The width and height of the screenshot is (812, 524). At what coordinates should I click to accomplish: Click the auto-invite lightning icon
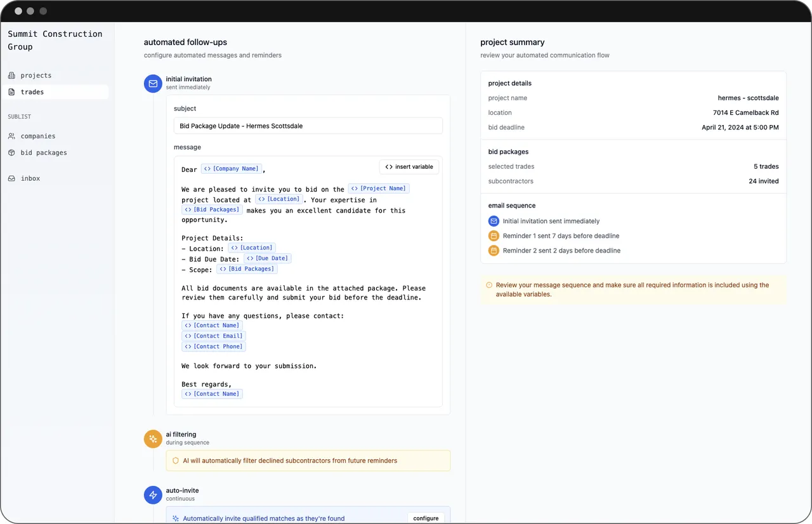tap(153, 495)
